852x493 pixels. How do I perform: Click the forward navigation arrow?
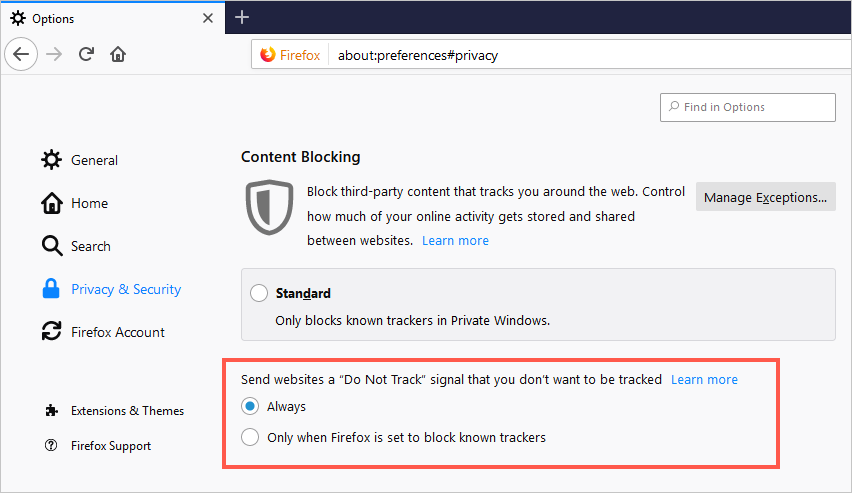click(x=54, y=54)
